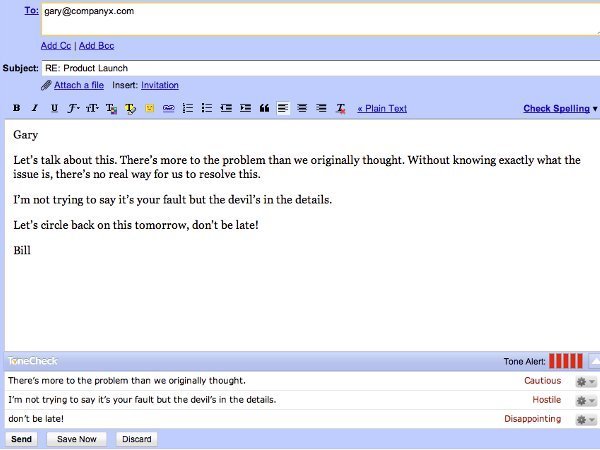This screenshot has width=600, height=450.
Task: Add a Cc recipient
Action: [x=56, y=46]
